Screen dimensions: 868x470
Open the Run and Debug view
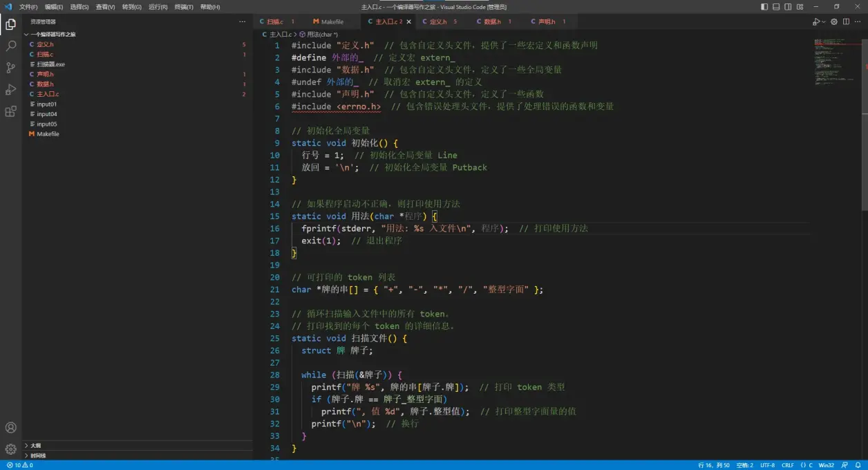[10, 89]
